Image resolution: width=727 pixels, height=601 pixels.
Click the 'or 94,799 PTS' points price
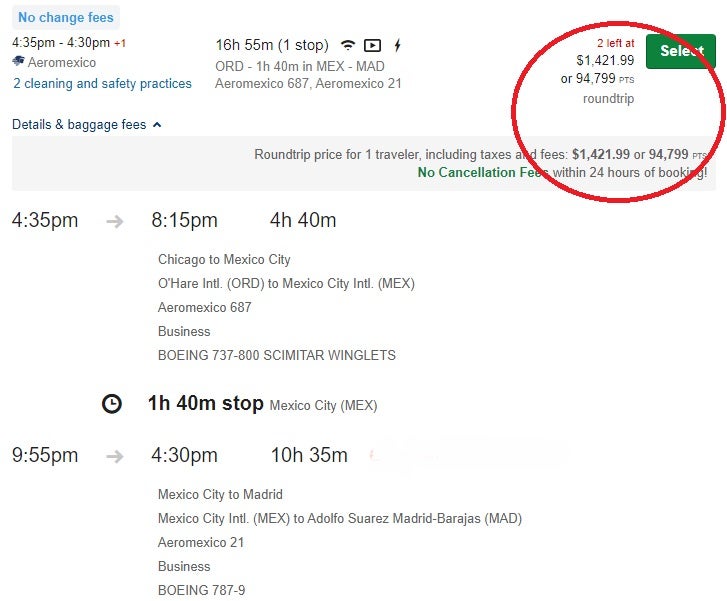tap(597, 78)
